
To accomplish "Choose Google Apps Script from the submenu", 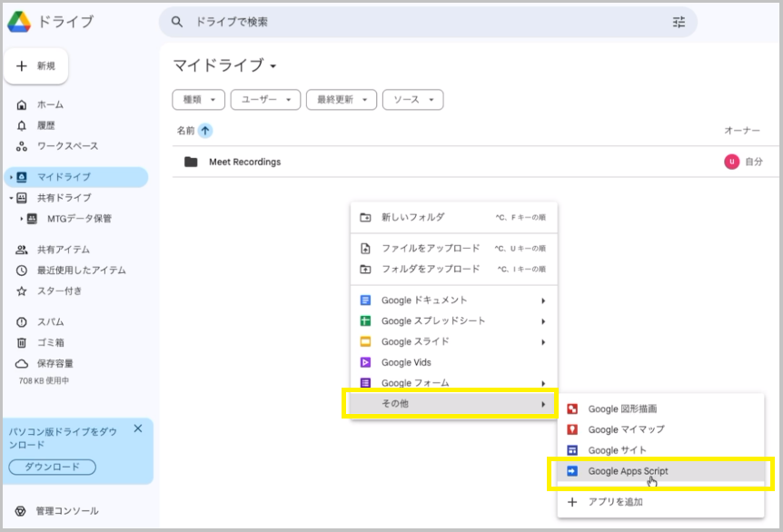I will (660, 471).
